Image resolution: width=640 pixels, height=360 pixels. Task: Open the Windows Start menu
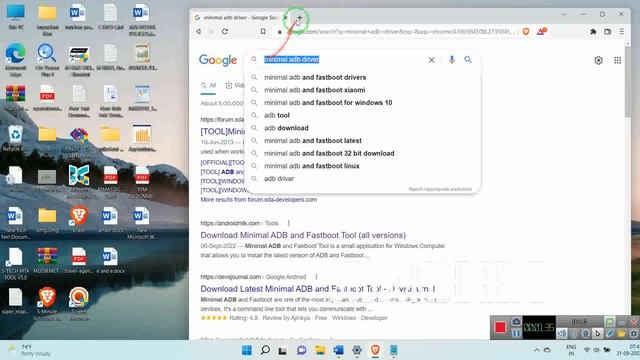(247, 350)
